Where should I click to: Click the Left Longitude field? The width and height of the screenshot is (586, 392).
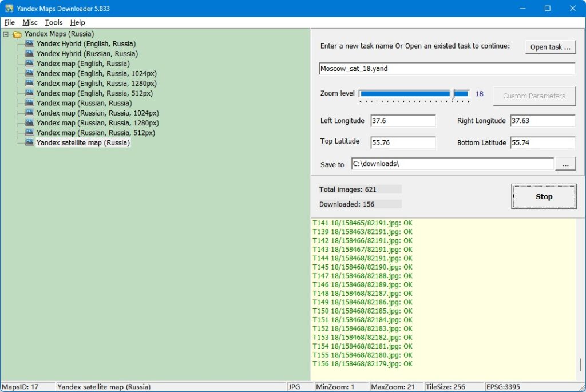(x=403, y=121)
